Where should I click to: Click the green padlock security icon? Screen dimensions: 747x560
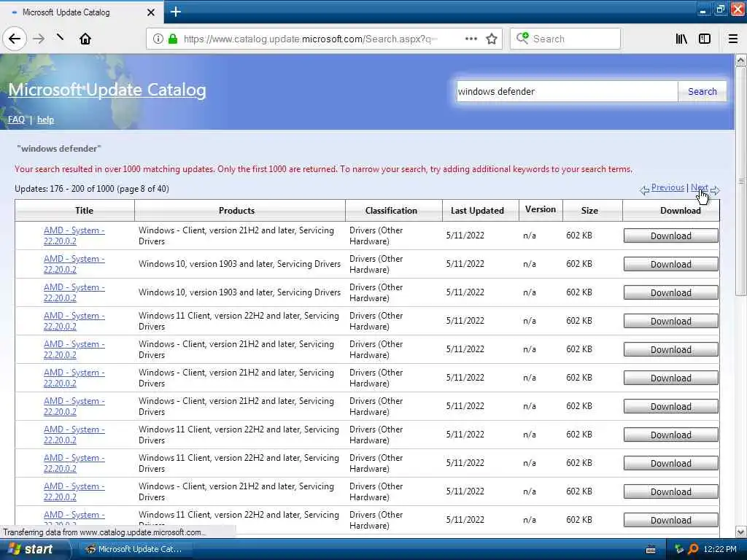pos(173,39)
